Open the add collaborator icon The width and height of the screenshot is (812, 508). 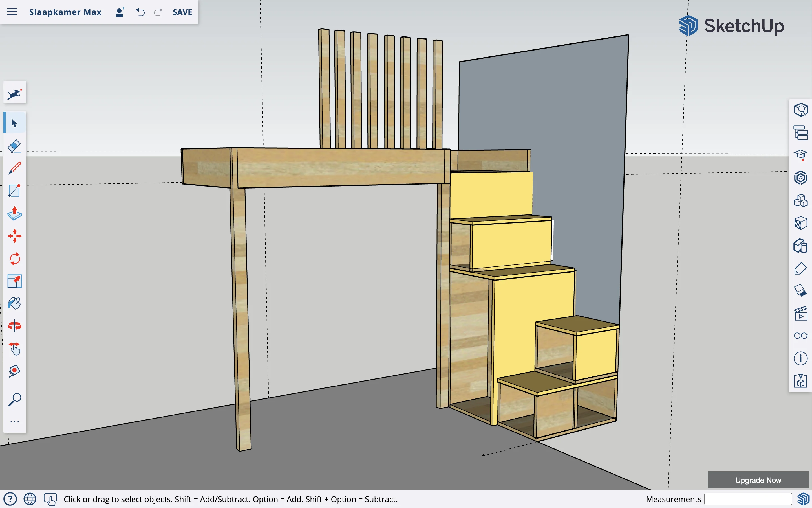pos(120,12)
